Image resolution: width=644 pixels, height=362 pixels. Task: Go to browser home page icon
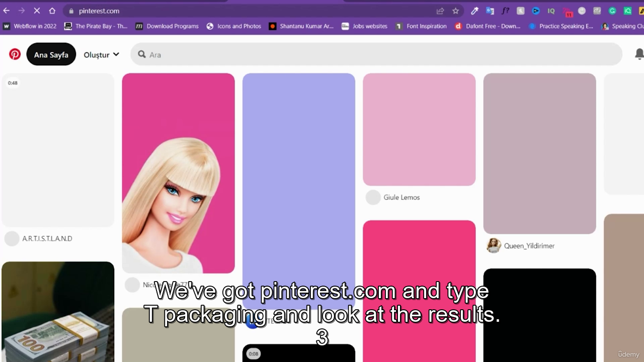pos(52,11)
